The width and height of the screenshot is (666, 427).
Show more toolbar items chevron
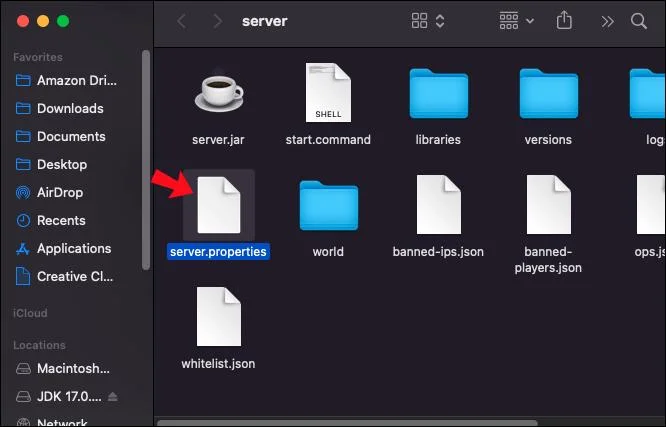coord(607,21)
